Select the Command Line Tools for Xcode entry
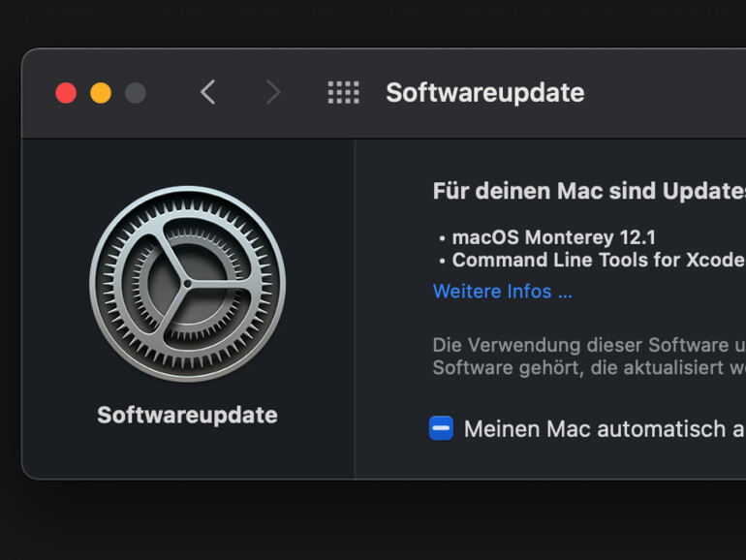 pos(598,260)
